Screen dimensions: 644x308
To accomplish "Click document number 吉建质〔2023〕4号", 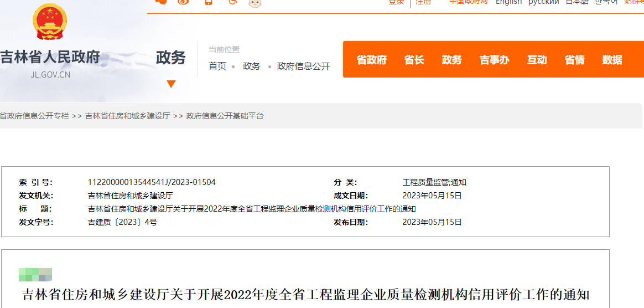I will click(x=122, y=223).
